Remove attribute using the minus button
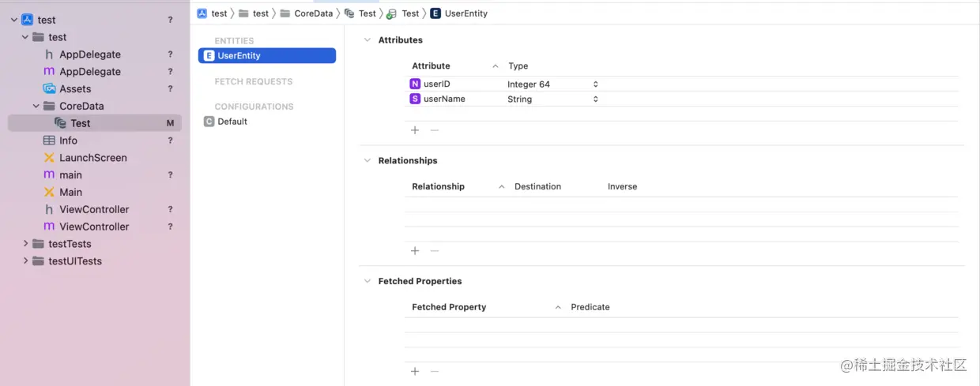Image resolution: width=980 pixels, height=386 pixels. pyautogui.click(x=434, y=130)
